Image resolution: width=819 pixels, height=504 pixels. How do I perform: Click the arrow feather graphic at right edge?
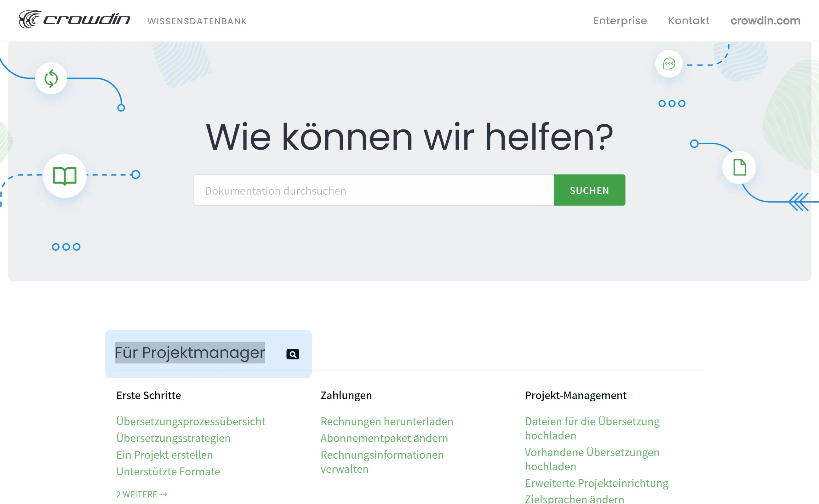800,201
